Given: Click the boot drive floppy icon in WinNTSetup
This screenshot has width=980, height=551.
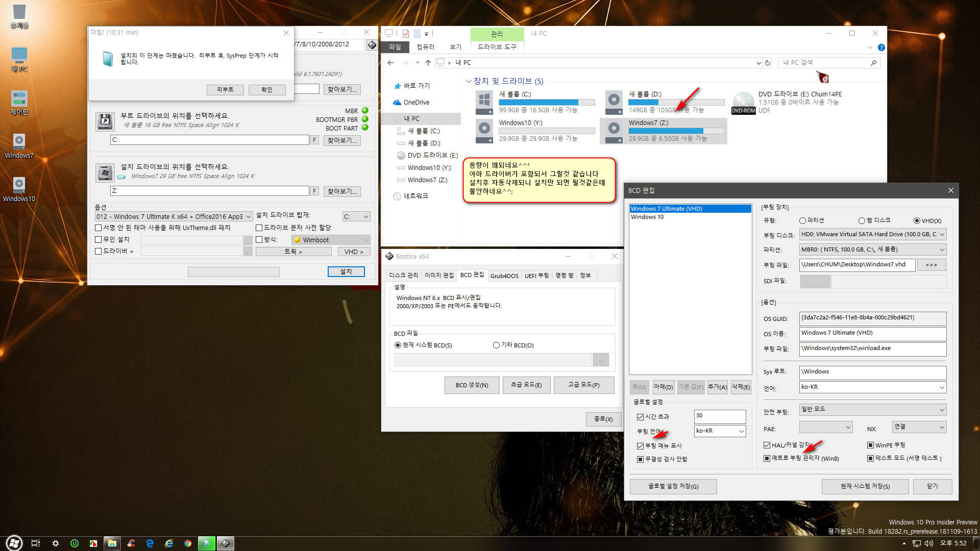Looking at the screenshot, I should point(105,121).
